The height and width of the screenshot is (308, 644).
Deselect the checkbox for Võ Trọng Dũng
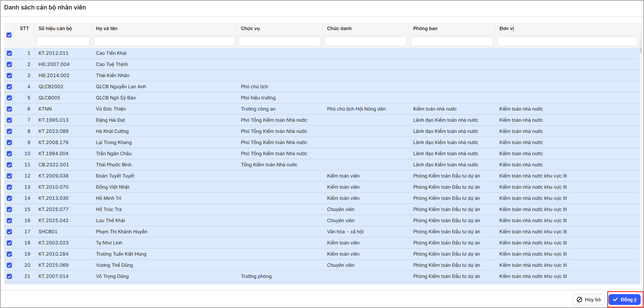[x=9, y=276]
